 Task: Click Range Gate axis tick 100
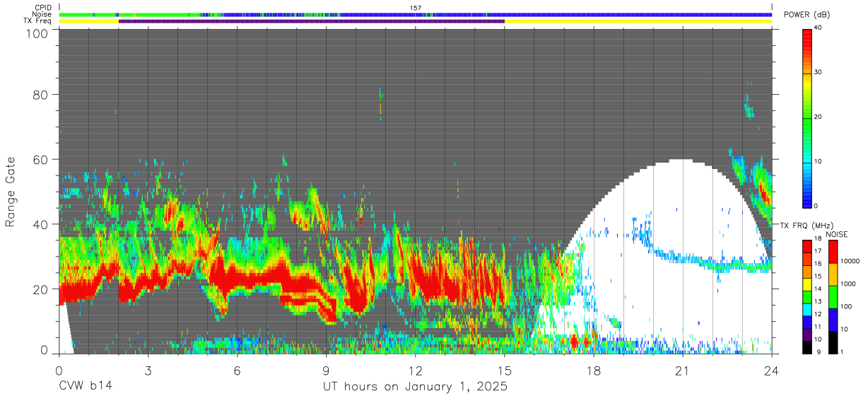37,33
